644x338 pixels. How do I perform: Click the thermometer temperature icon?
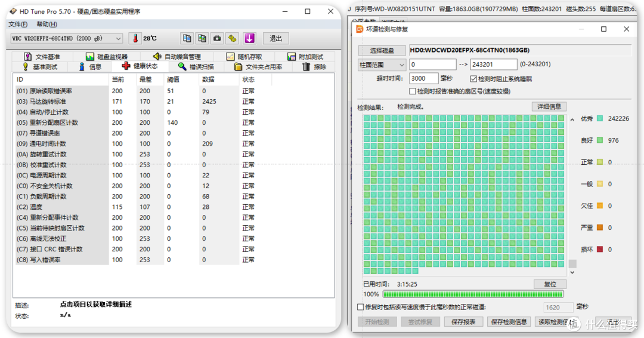click(135, 38)
